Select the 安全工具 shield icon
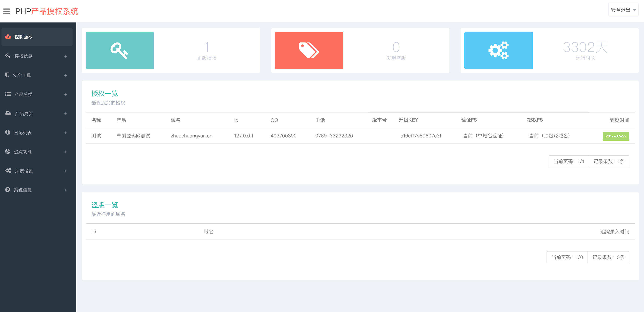644x312 pixels. click(7, 75)
